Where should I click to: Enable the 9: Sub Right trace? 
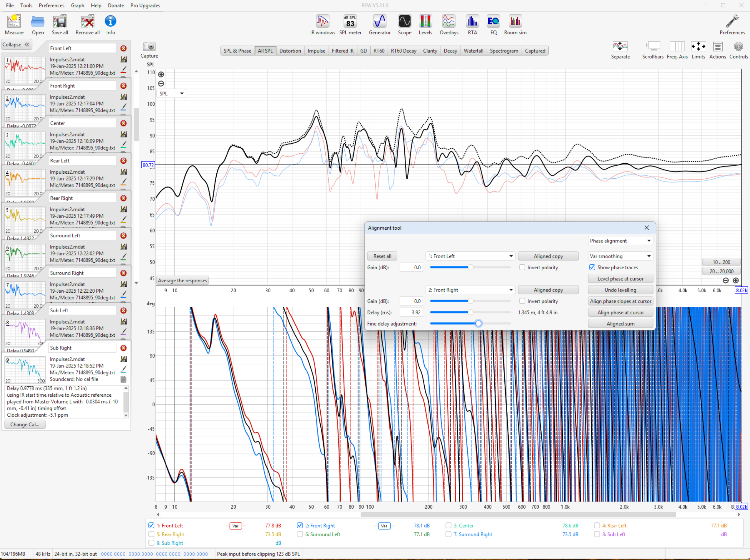coord(151,543)
